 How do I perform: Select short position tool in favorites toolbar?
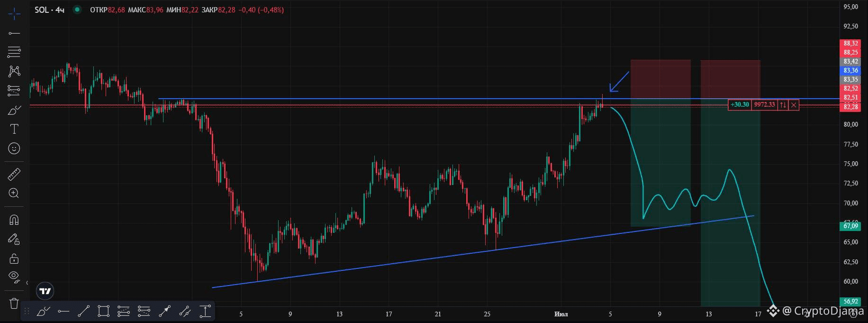(x=144, y=312)
